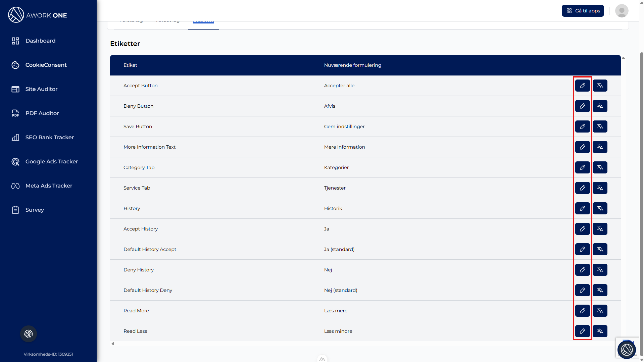
Task: Edit the Save Button wording
Action: coord(582,126)
